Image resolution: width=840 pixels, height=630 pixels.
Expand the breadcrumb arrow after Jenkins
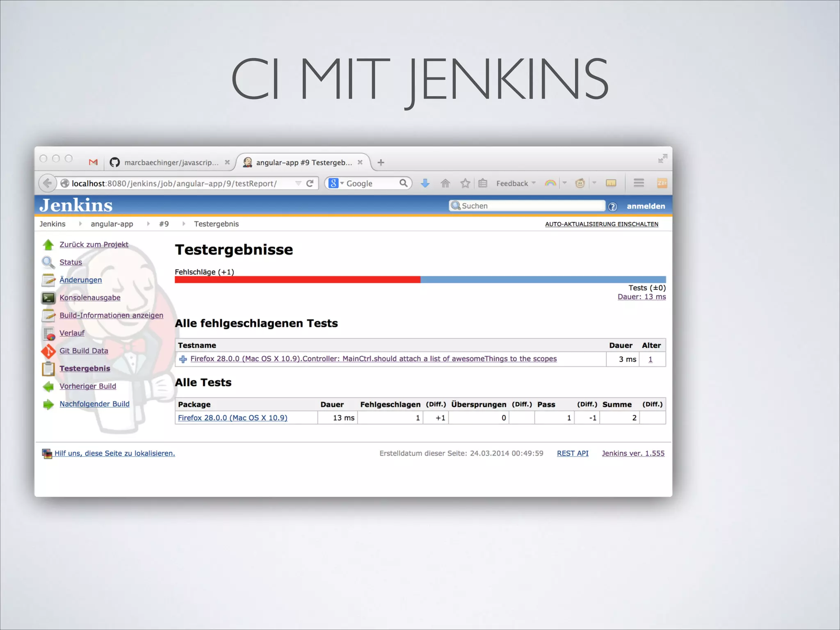pos(80,224)
